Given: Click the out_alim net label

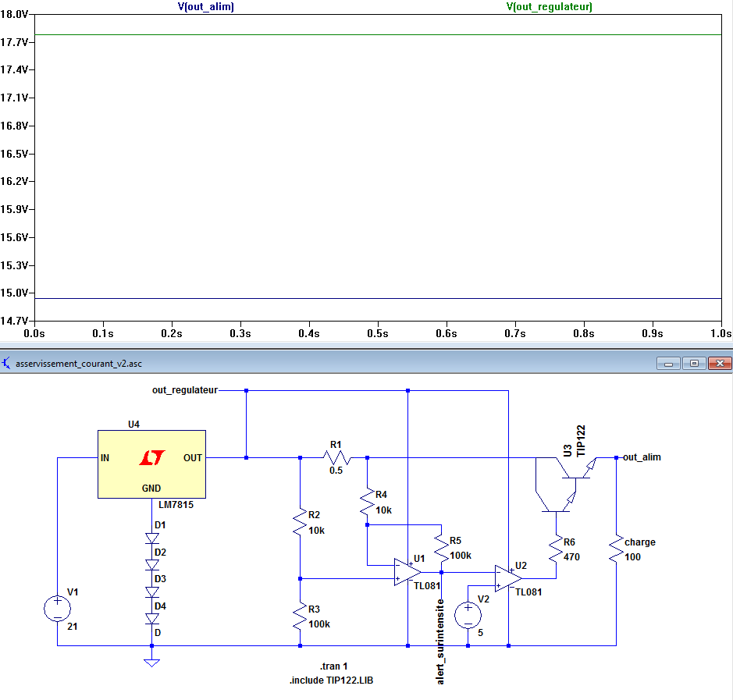Looking at the screenshot, I should pyautogui.click(x=642, y=457).
